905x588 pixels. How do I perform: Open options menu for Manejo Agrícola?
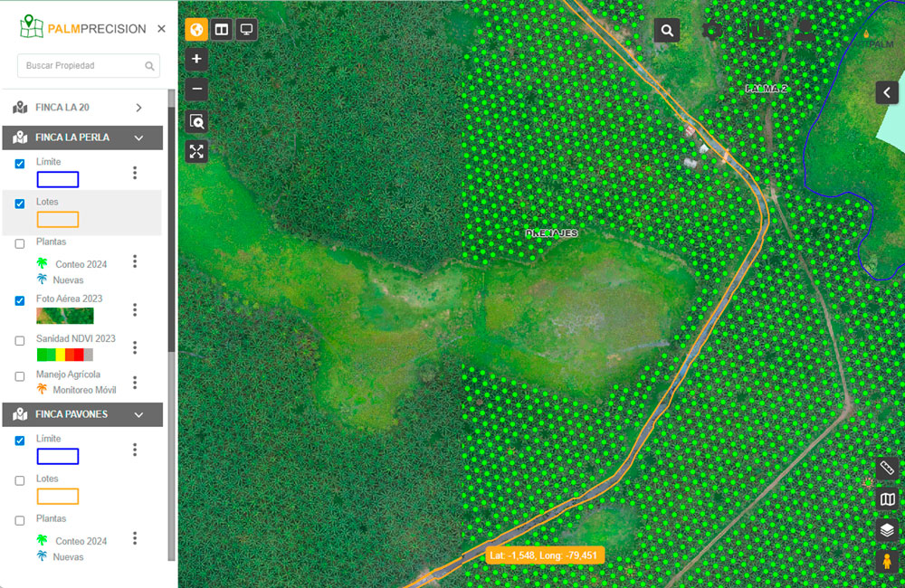tap(135, 383)
